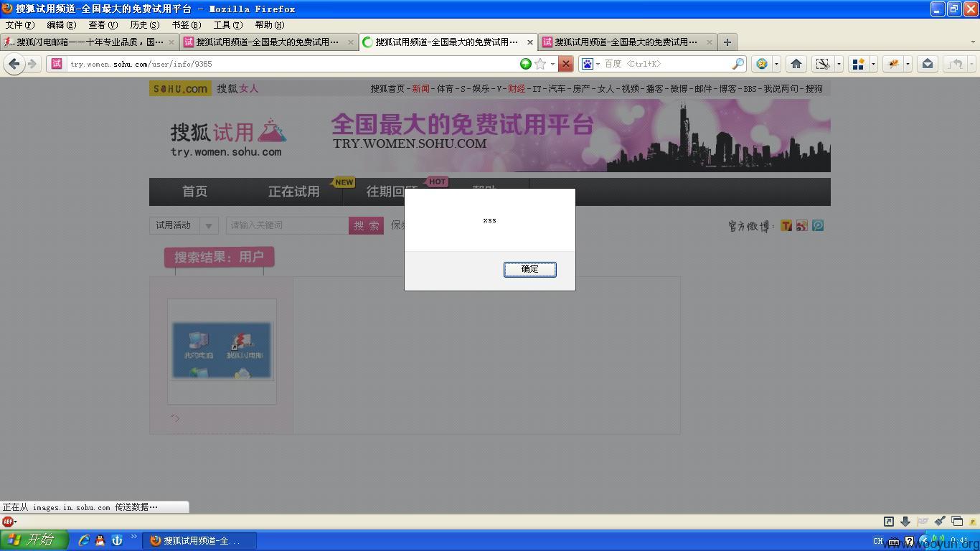Click the blue circular weibo icon after 官方微博
Image resolution: width=980 pixels, height=551 pixels.
818,225
